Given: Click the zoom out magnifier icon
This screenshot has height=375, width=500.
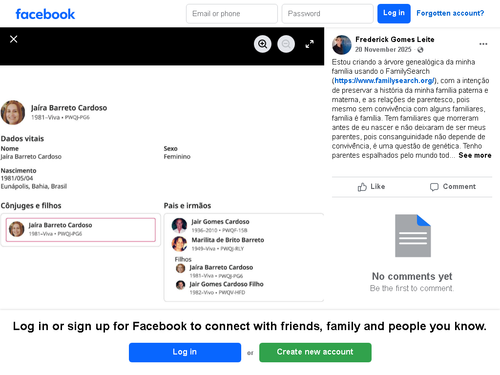Looking at the screenshot, I should click(286, 44).
